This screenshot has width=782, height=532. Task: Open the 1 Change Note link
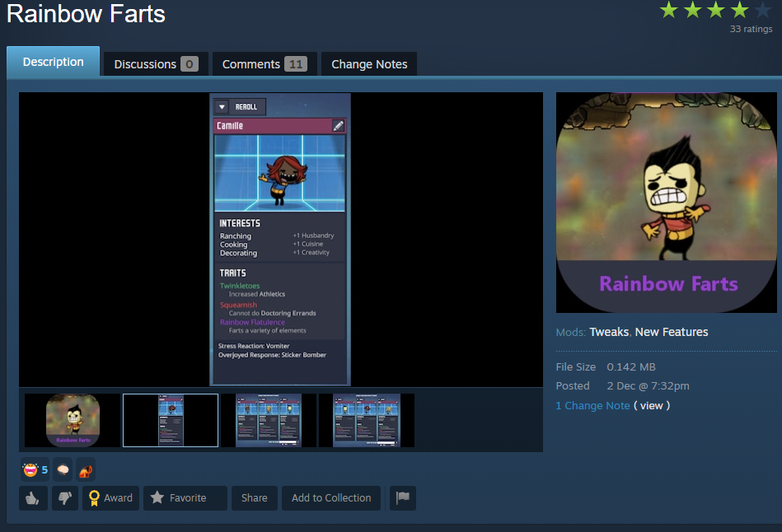pos(593,406)
